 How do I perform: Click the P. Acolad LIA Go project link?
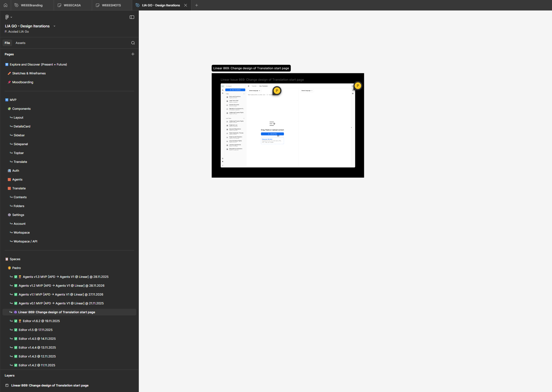click(x=17, y=32)
